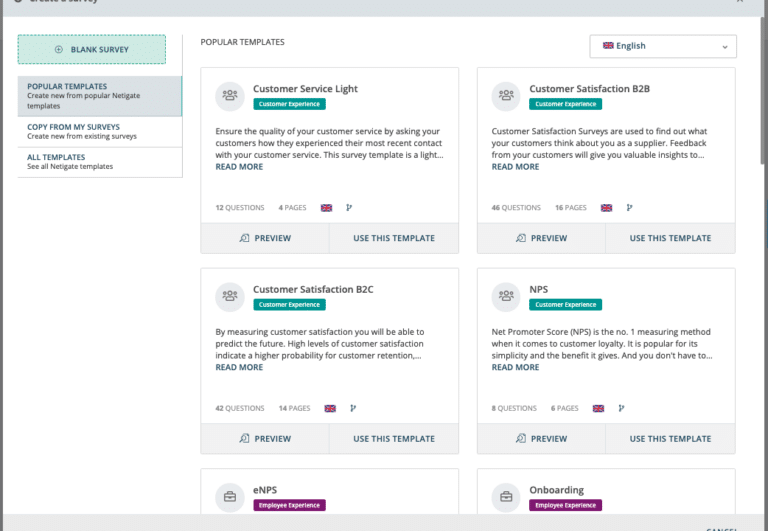Click logic branch icon on Customer Satisfaction B2B
Image resolution: width=768 pixels, height=531 pixels.
[629, 208]
